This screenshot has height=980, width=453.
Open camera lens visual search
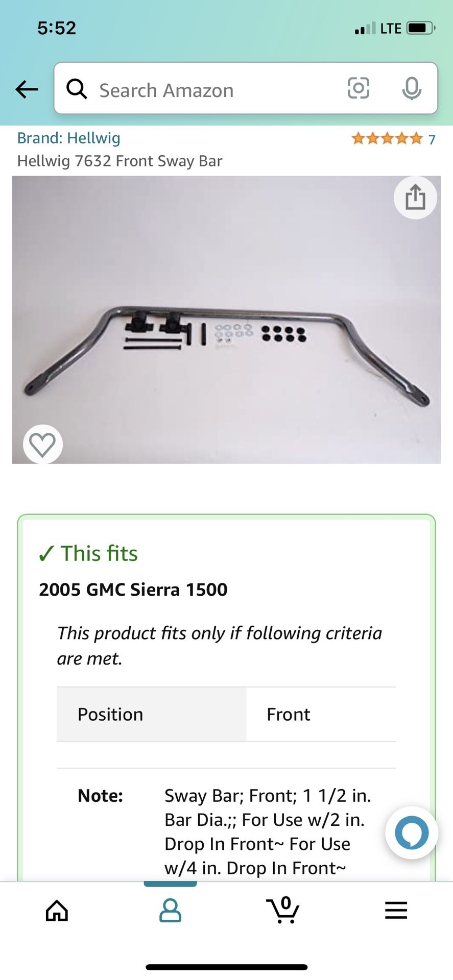tap(358, 88)
